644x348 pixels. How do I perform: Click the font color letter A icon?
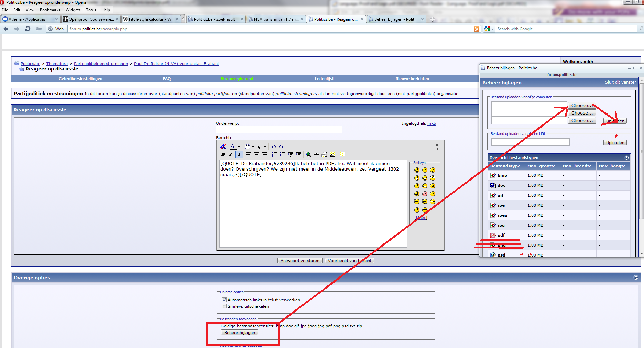(x=233, y=146)
